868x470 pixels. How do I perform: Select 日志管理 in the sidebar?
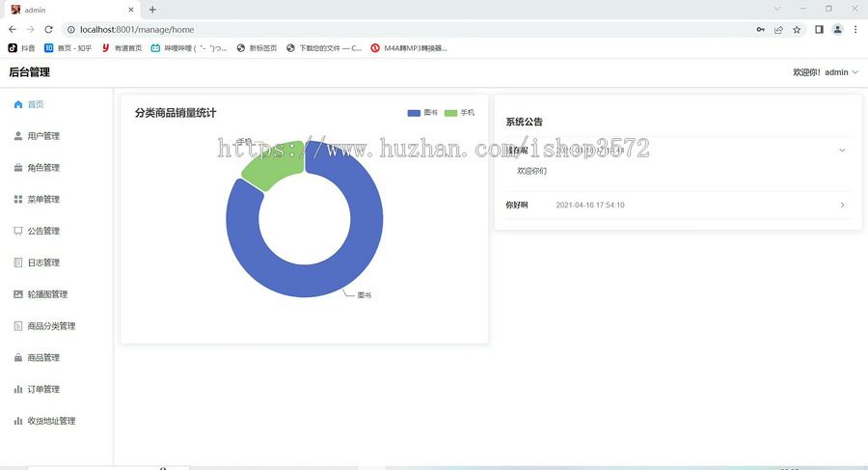[x=37, y=263]
